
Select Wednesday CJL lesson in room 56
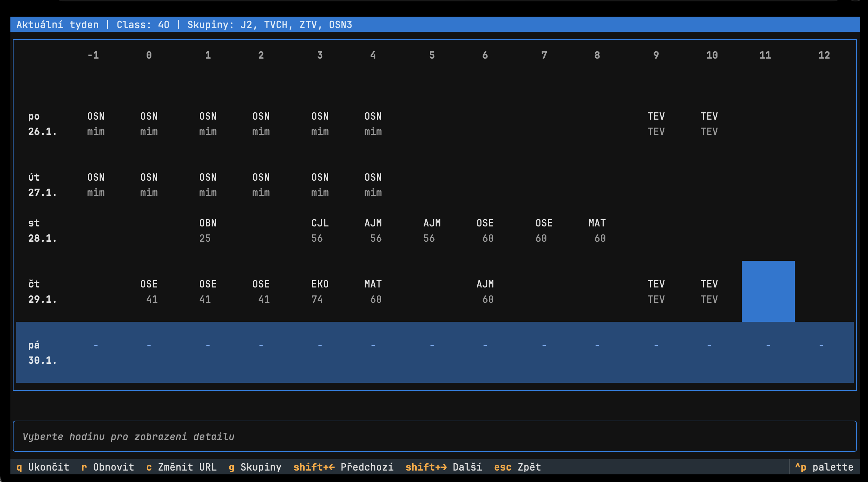320,230
